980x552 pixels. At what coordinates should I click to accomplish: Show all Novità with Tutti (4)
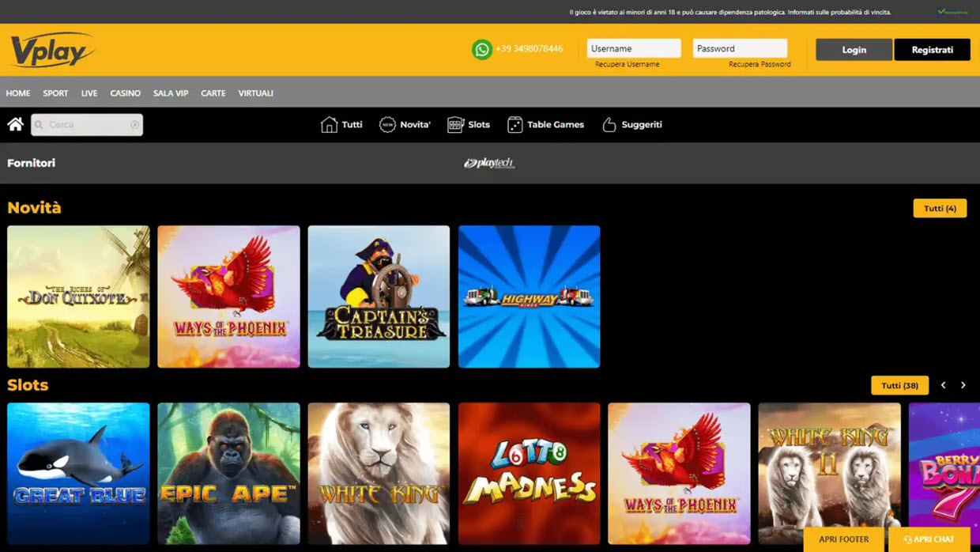pyautogui.click(x=940, y=208)
